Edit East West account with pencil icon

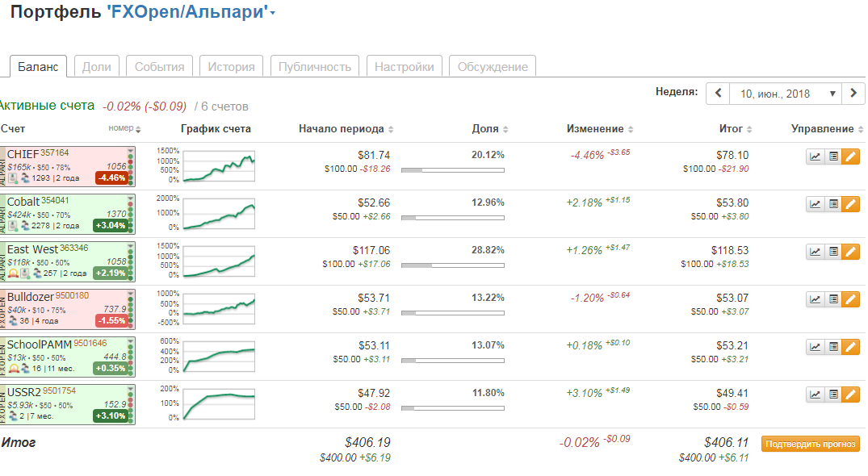(851, 252)
